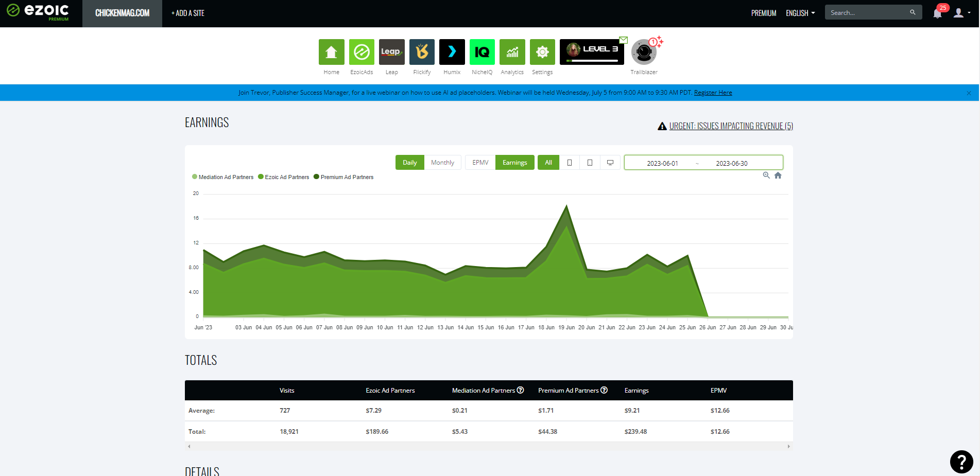Click average Ezoic Ad Partners value $7.29
The height and width of the screenshot is (476, 980).
373,411
